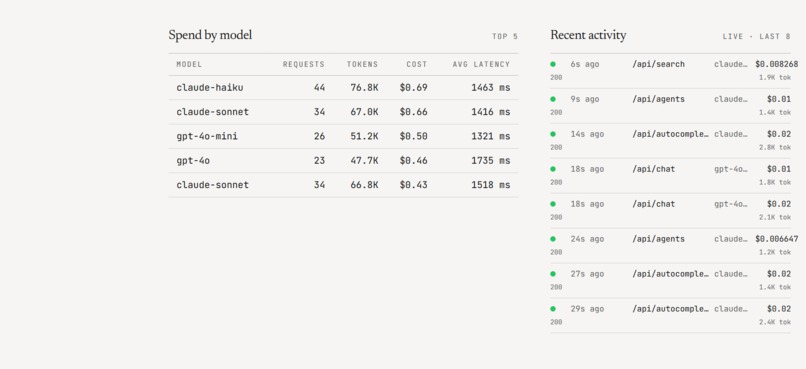Click green status dot for 14s ago request
806x369 pixels.
click(x=553, y=134)
